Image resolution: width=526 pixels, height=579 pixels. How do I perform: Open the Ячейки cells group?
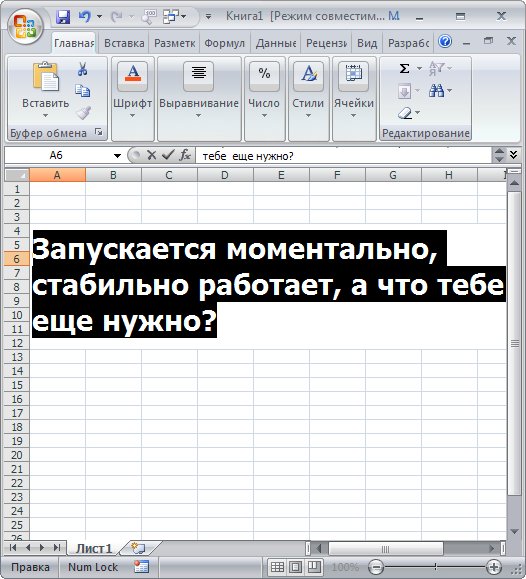coord(354,99)
